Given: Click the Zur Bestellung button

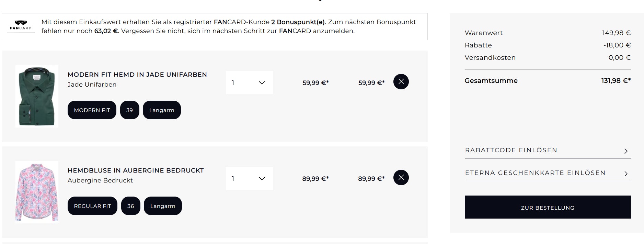Looking at the screenshot, I should pos(548,207).
